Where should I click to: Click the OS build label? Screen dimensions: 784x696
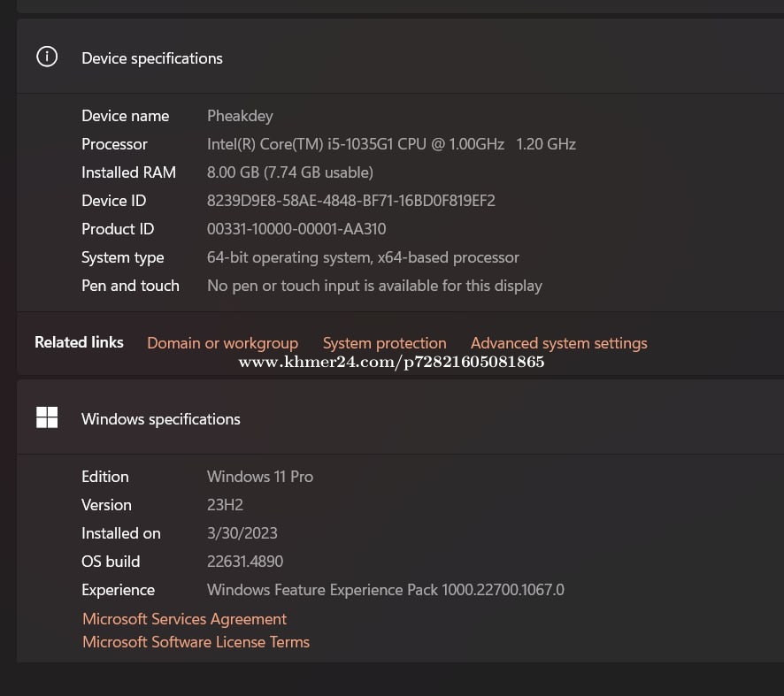pos(111,561)
